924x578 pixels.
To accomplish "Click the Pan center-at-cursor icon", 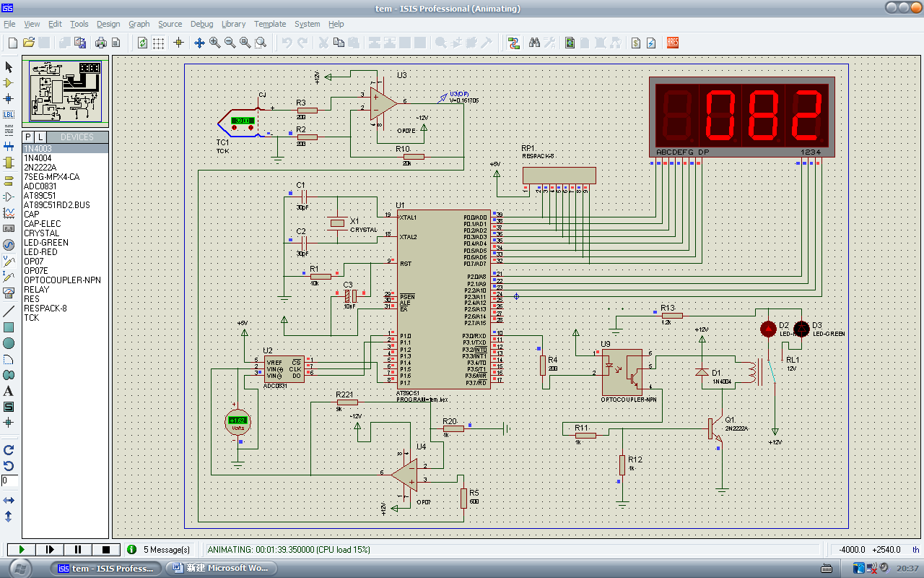I will coord(200,43).
